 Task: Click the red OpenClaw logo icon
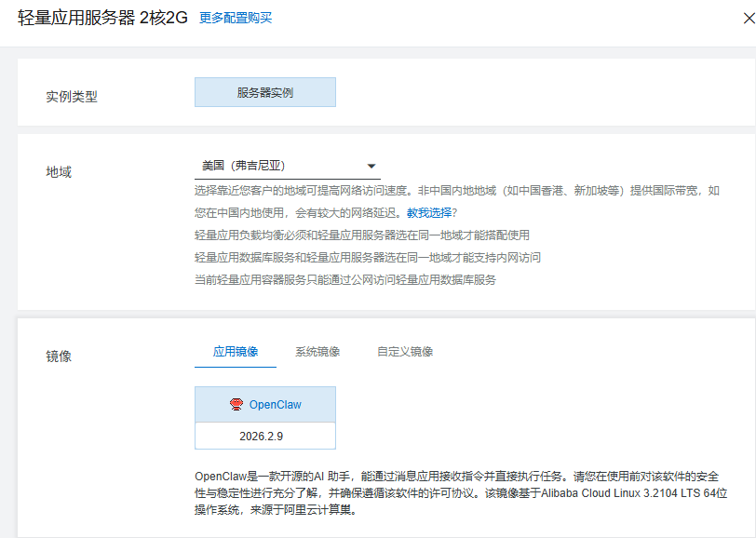click(x=236, y=405)
